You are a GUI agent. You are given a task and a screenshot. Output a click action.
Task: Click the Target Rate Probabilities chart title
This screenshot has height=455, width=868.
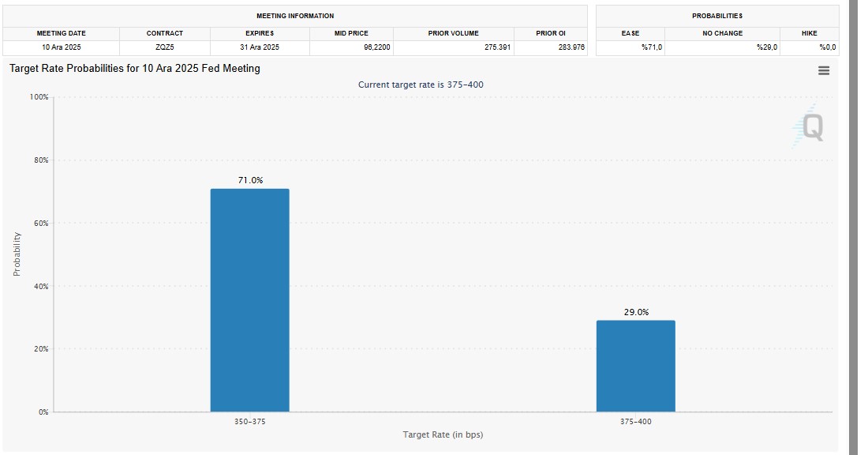coord(135,69)
